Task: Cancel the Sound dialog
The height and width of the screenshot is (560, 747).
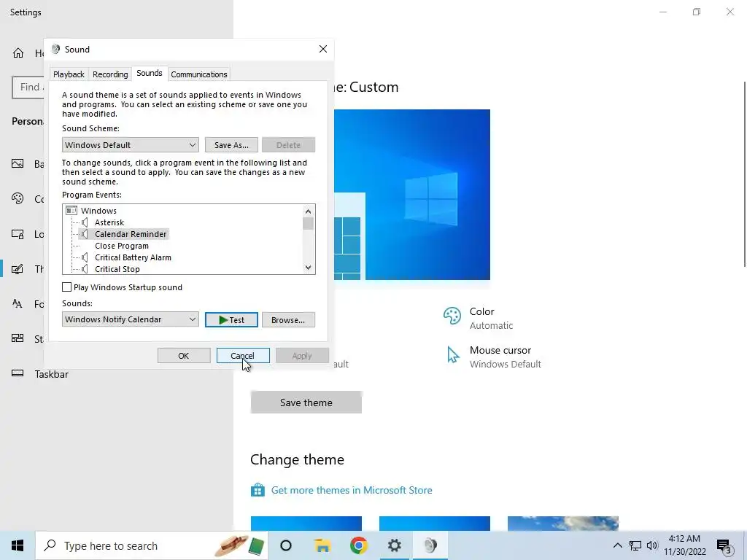Action: click(x=243, y=356)
